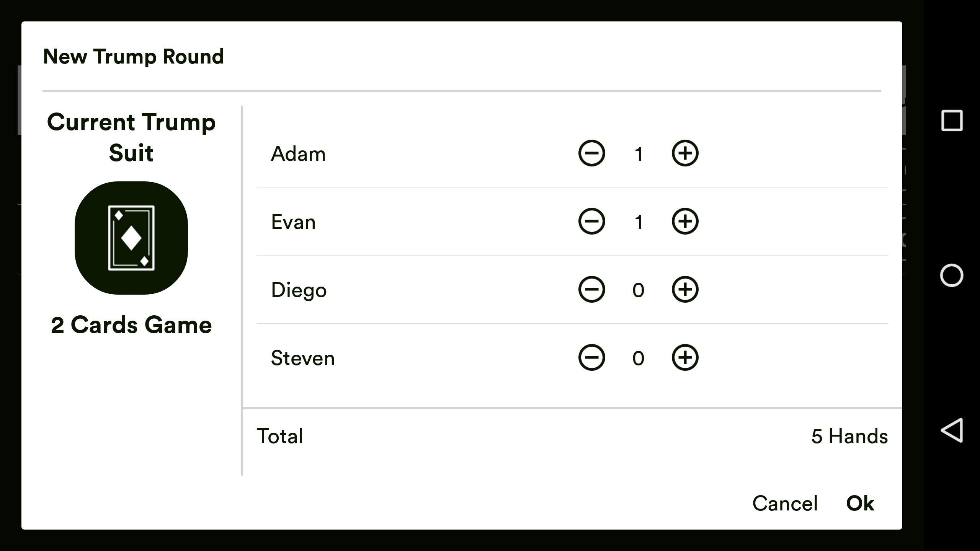
Task: Tap the 2 Cards Game label
Action: pos(131,324)
